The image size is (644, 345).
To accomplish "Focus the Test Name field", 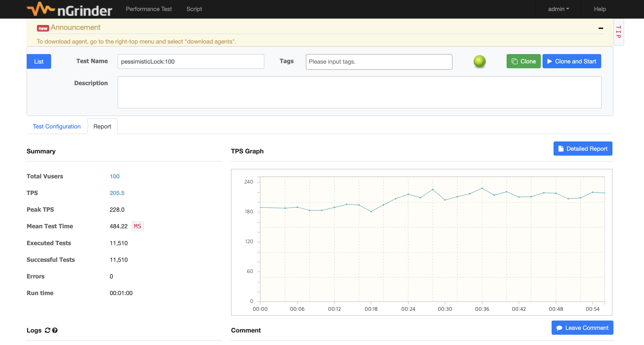I will 190,62.
